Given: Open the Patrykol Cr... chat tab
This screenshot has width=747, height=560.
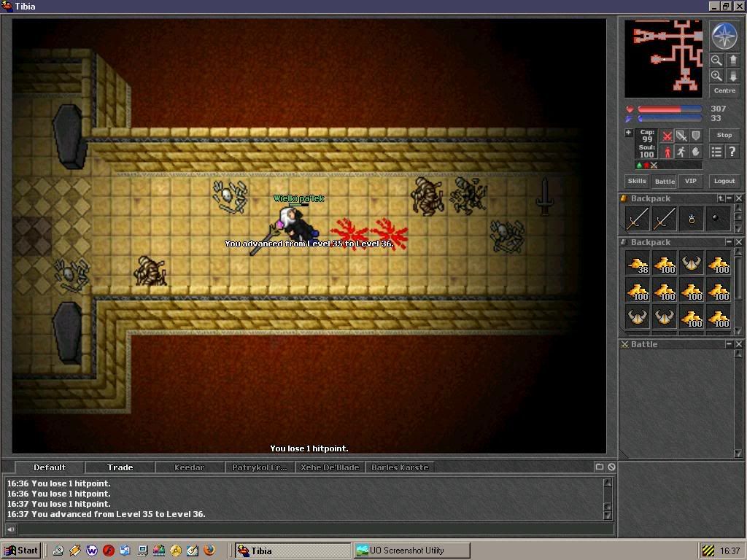Looking at the screenshot, I should tap(260, 467).
